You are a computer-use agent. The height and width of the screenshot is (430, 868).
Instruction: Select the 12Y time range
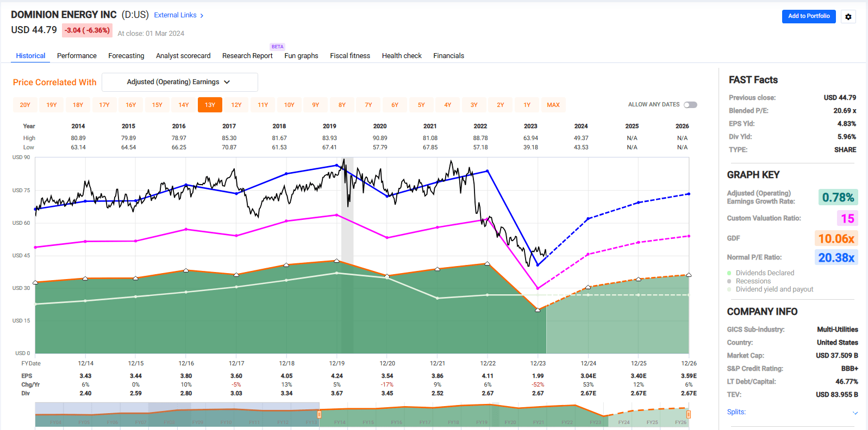(236, 105)
